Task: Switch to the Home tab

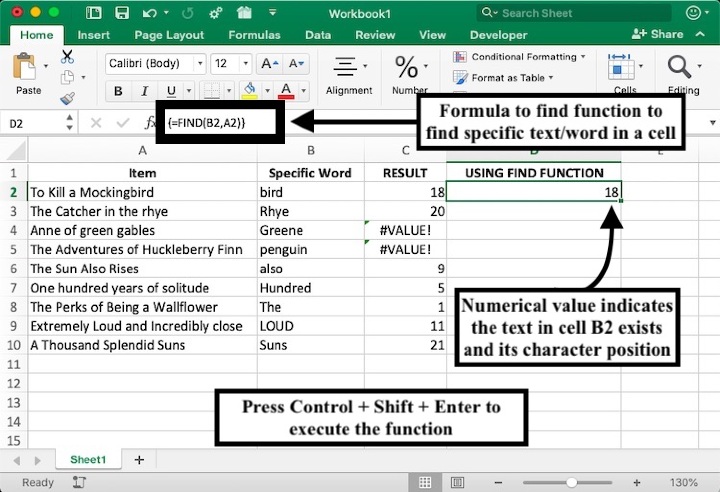Action: coord(37,35)
